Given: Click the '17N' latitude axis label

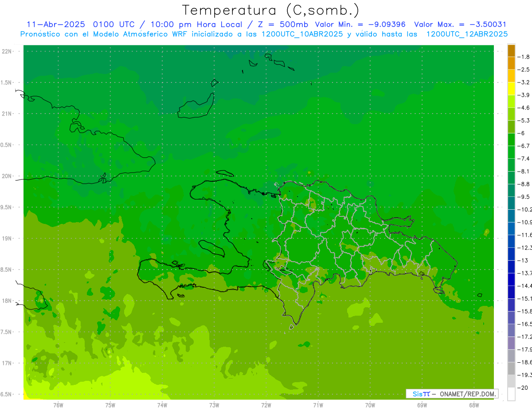Looking at the screenshot, I should click(6, 363).
